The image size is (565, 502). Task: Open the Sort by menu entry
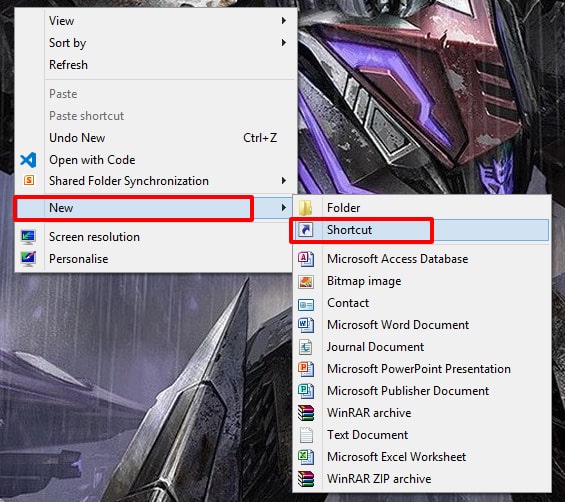(156, 43)
